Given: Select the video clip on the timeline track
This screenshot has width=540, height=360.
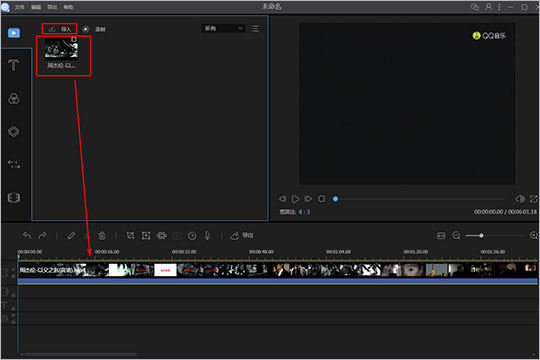Looking at the screenshot, I should 278,270.
